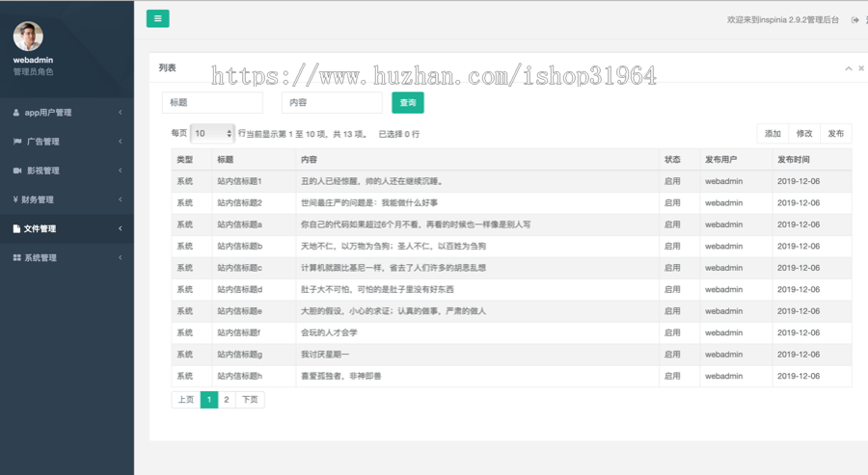Select the row titled 站内信标题a
This screenshot has width=868, height=475.
pos(511,224)
